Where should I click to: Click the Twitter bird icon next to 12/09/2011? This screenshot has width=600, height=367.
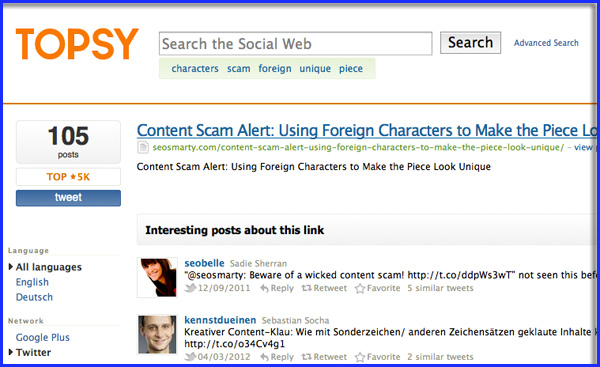coord(190,288)
